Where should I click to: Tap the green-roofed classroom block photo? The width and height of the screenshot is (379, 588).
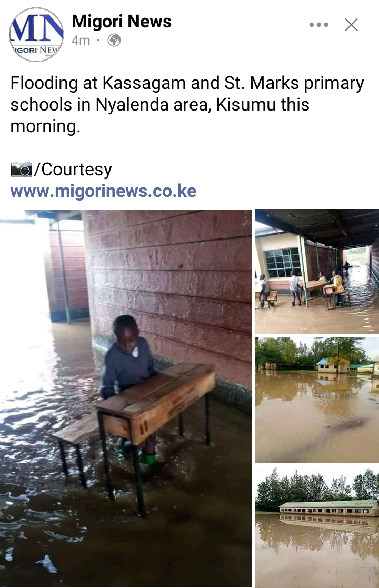click(x=329, y=509)
